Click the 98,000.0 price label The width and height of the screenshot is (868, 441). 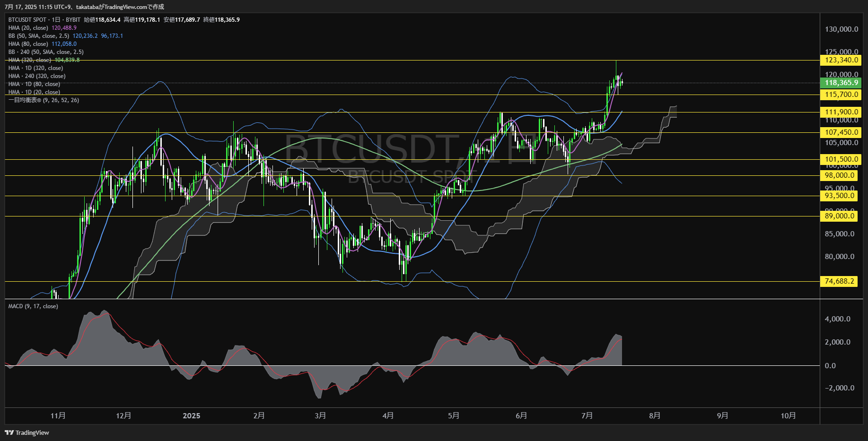click(839, 175)
